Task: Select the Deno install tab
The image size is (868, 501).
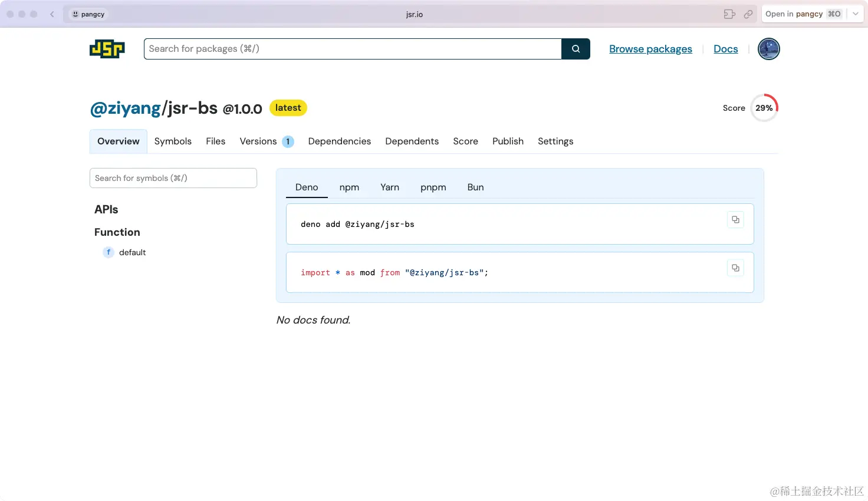Action: tap(307, 187)
